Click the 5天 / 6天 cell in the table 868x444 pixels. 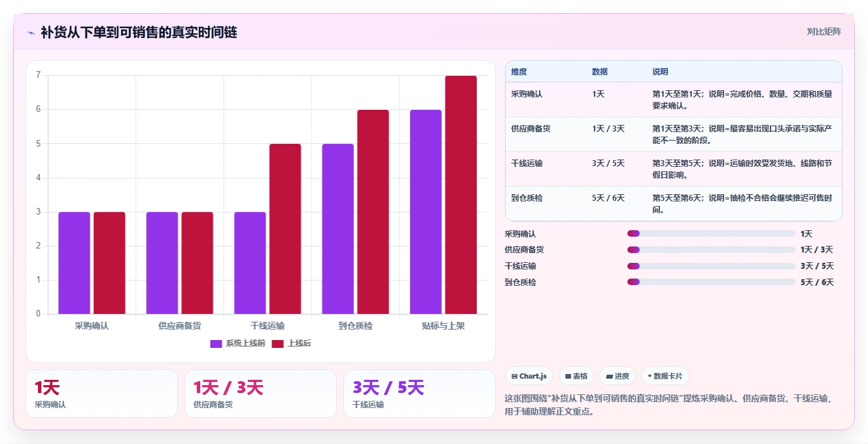coord(608,198)
